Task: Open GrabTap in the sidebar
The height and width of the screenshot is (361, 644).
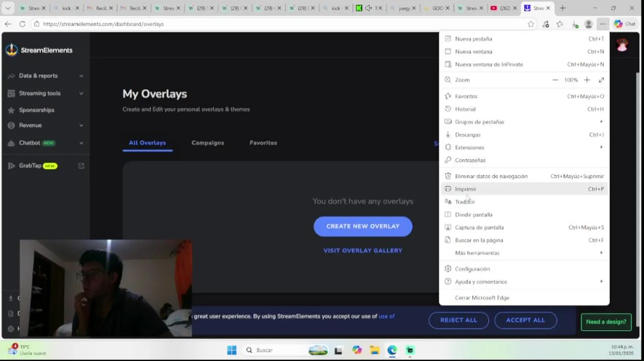Action: 33,165
